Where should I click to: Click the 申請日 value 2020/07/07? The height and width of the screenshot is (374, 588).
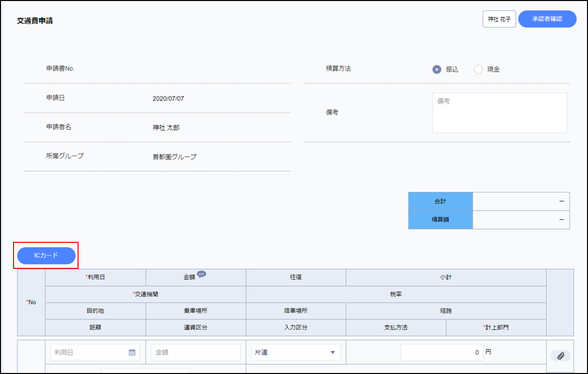[x=168, y=99]
